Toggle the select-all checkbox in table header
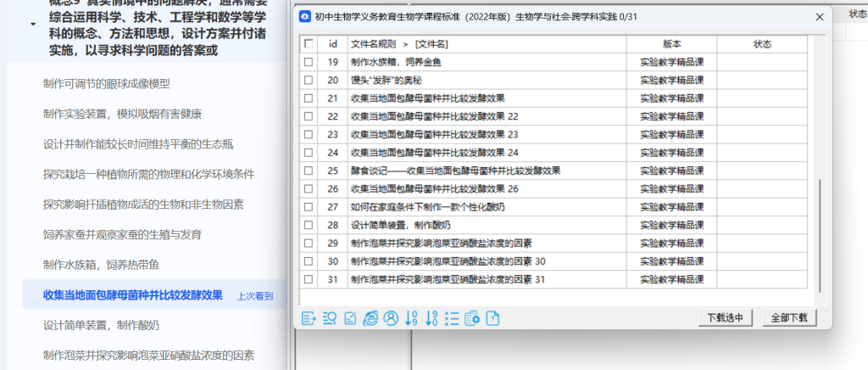868x370 pixels. pyautogui.click(x=309, y=43)
